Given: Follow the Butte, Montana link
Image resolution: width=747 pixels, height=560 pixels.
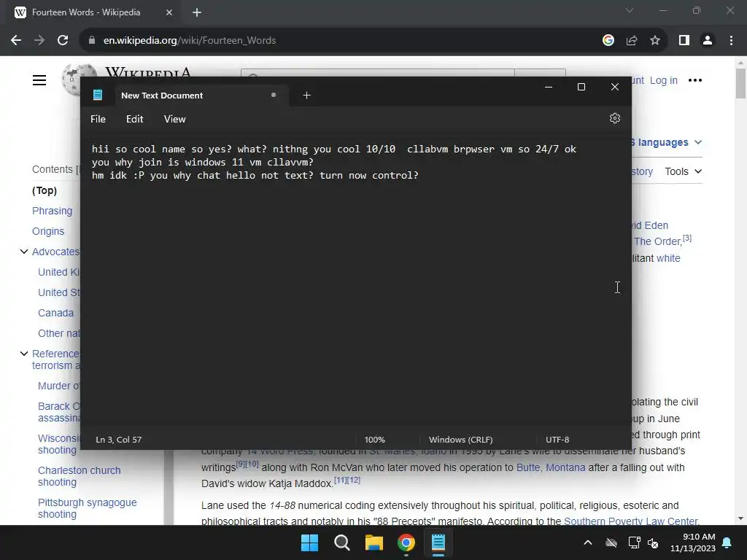Looking at the screenshot, I should [x=551, y=467].
